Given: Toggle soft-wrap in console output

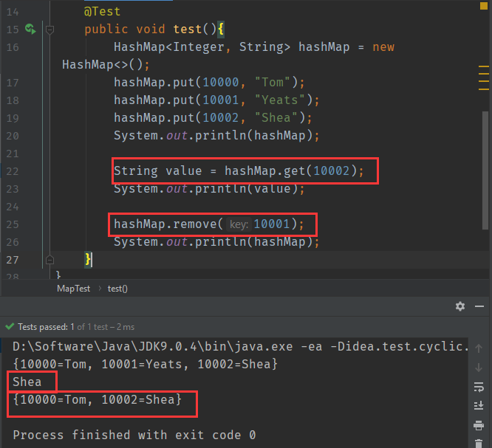Looking at the screenshot, I should (x=479, y=387).
